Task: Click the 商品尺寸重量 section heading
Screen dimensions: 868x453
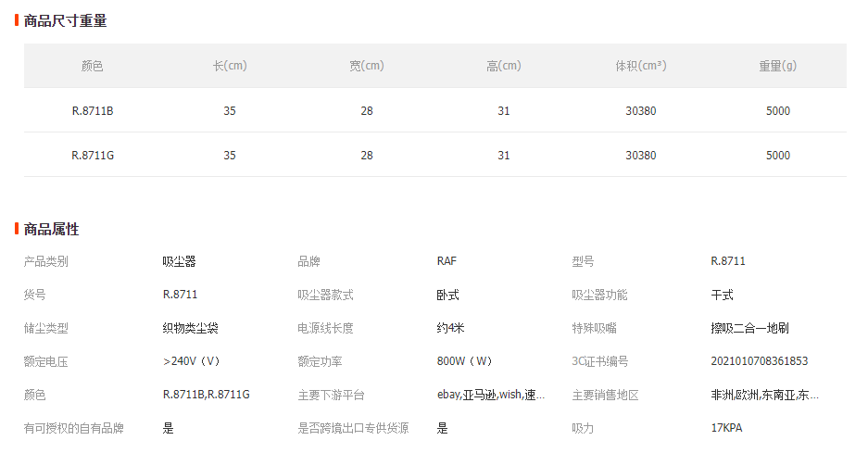Action: 65,21
